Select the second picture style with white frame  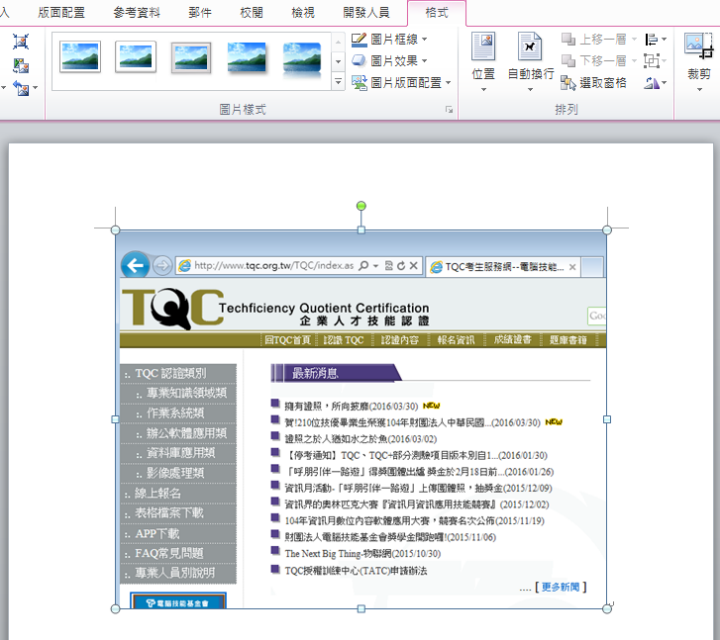[135, 57]
